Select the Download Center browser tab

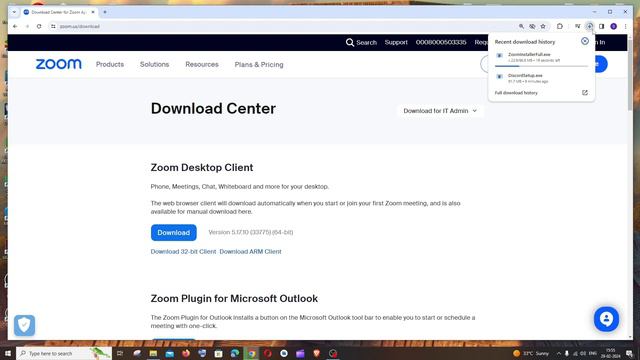(x=58, y=12)
